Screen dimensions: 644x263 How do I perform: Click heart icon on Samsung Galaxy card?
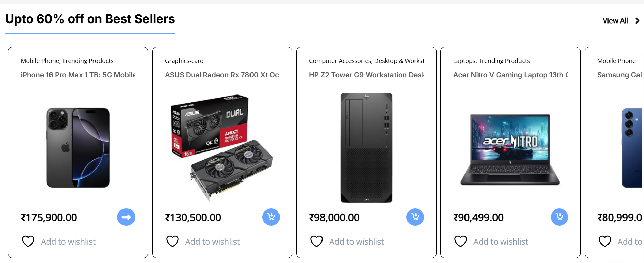point(605,242)
